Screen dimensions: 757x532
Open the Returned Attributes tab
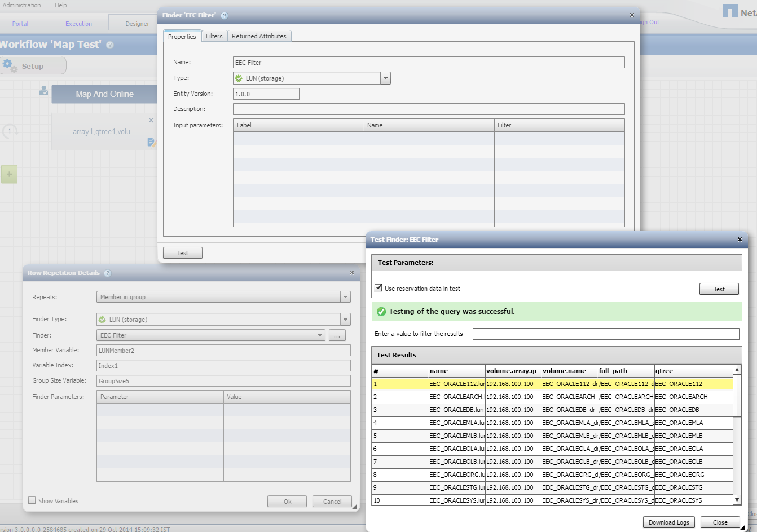[259, 36]
